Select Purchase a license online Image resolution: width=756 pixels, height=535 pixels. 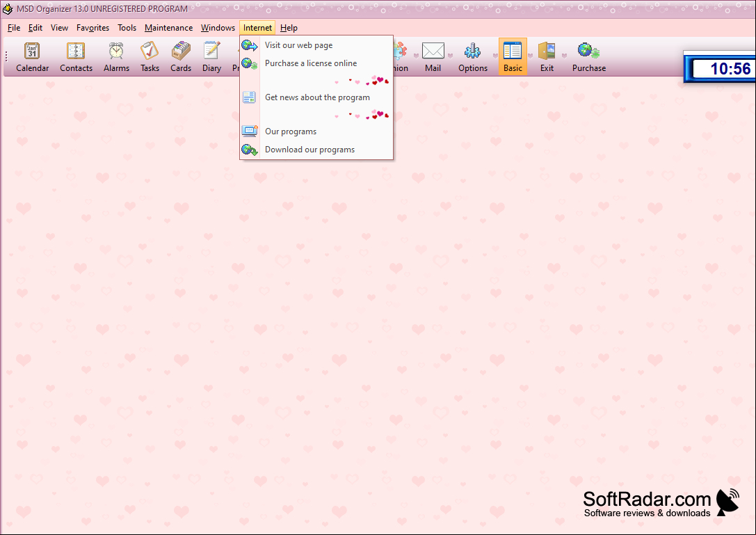(x=316, y=63)
